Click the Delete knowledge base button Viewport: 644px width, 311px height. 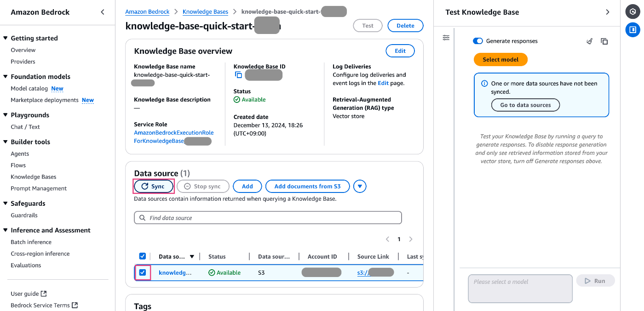tap(405, 26)
